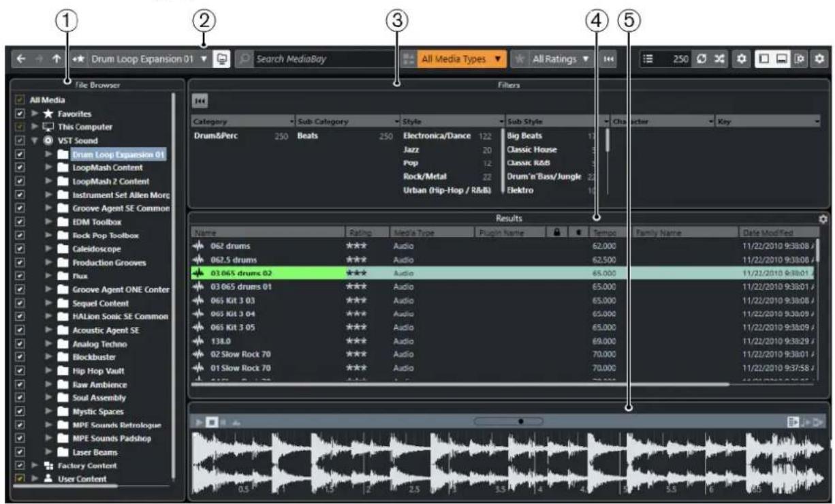Uncheck the Favorites checkbox
The image size is (835, 504).
pyautogui.click(x=19, y=113)
